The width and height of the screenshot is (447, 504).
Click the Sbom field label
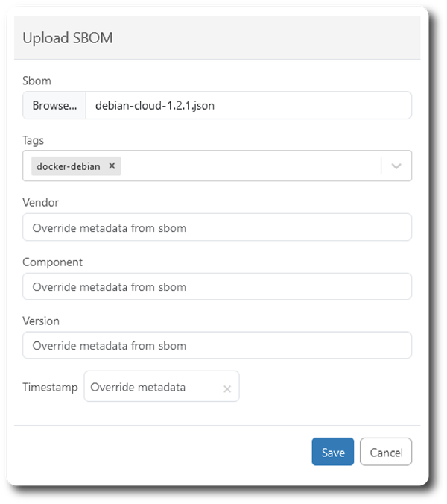pos(37,81)
